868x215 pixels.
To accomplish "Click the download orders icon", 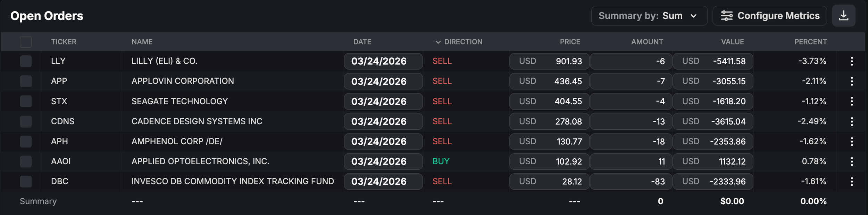I will click(843, 16).
